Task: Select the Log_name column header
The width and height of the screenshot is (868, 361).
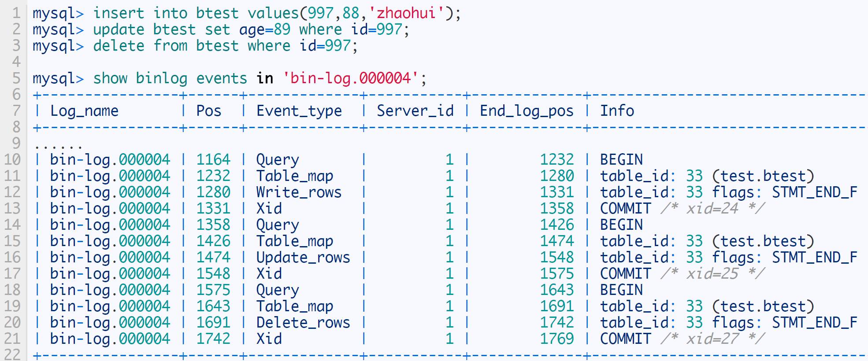Action: click(84, 111)
